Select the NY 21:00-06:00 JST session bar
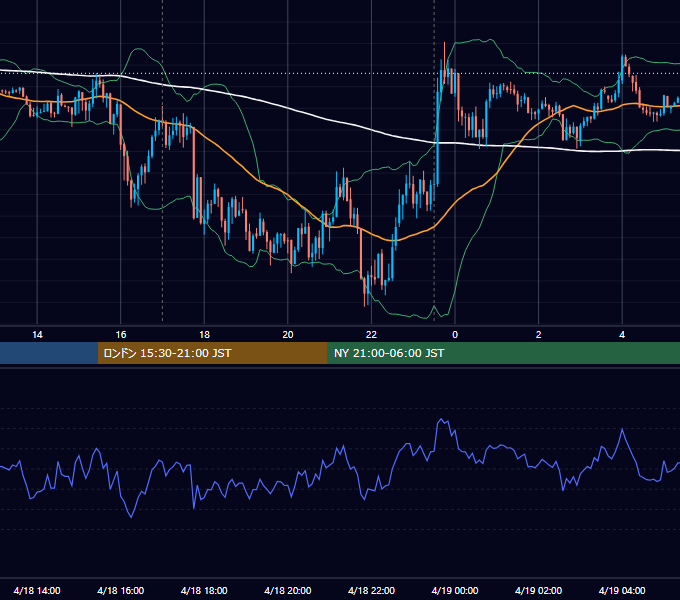Image resolution: width=680 pixels, height=600 pixels. (x=503, y=353)
